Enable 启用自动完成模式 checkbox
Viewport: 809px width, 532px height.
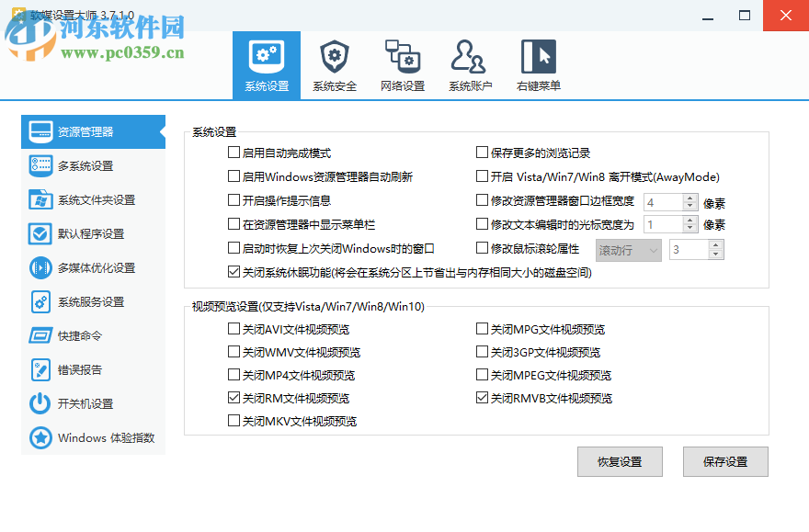click(x=234, y=152)
